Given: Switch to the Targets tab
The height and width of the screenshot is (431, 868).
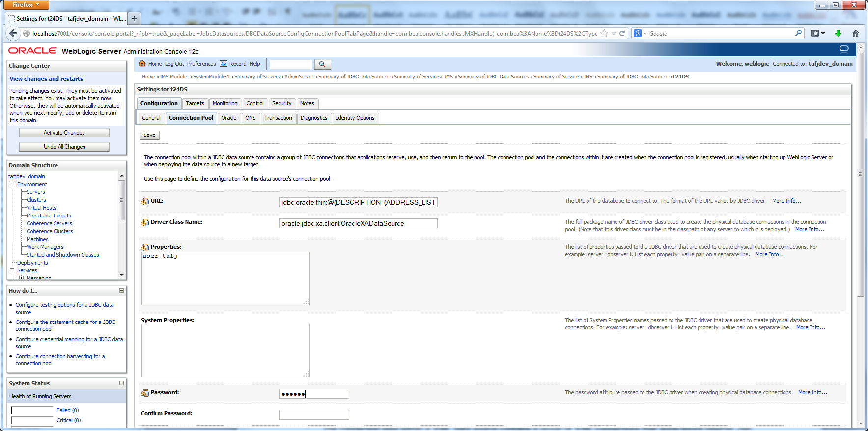Looking at the screenshot, I should tap(195, 103).
